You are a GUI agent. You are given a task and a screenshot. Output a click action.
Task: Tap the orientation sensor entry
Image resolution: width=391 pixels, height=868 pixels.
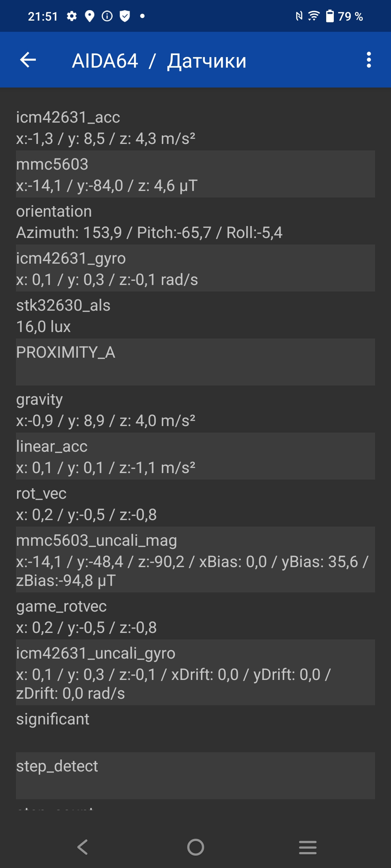(x=195, y=221)
